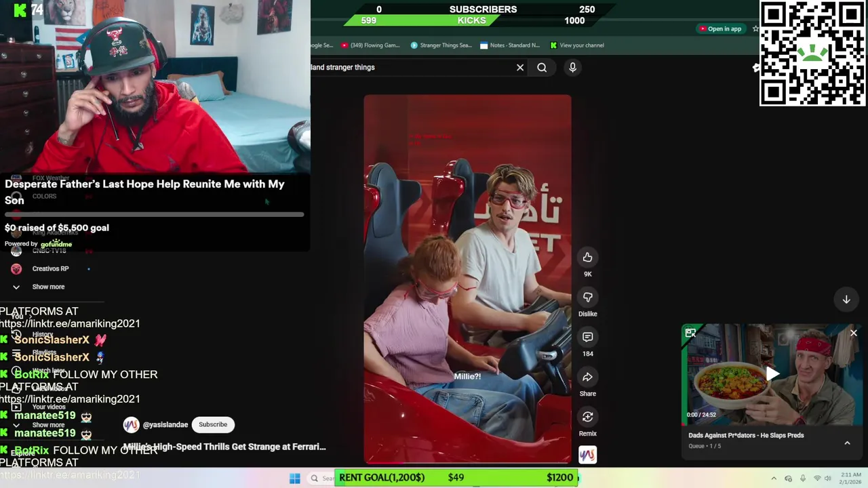Open taskbar volume control

828,479
